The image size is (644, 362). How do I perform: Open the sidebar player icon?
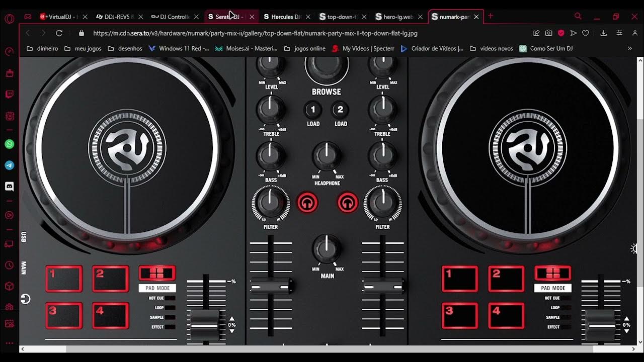(x=9, y=215)
